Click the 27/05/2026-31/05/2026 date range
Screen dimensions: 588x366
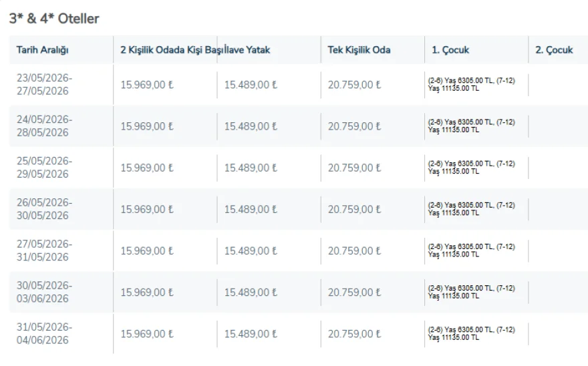[x=45, y=250]
